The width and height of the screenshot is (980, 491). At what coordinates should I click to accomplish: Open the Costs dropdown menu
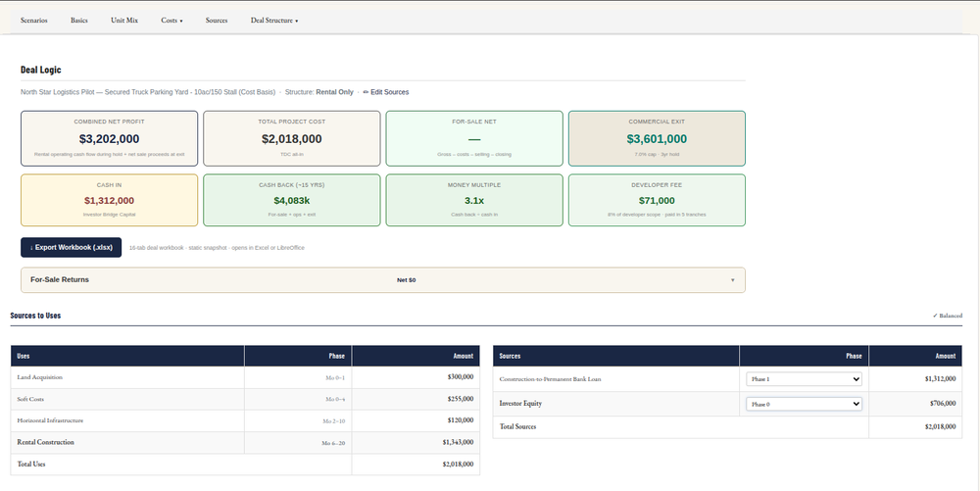171,21
